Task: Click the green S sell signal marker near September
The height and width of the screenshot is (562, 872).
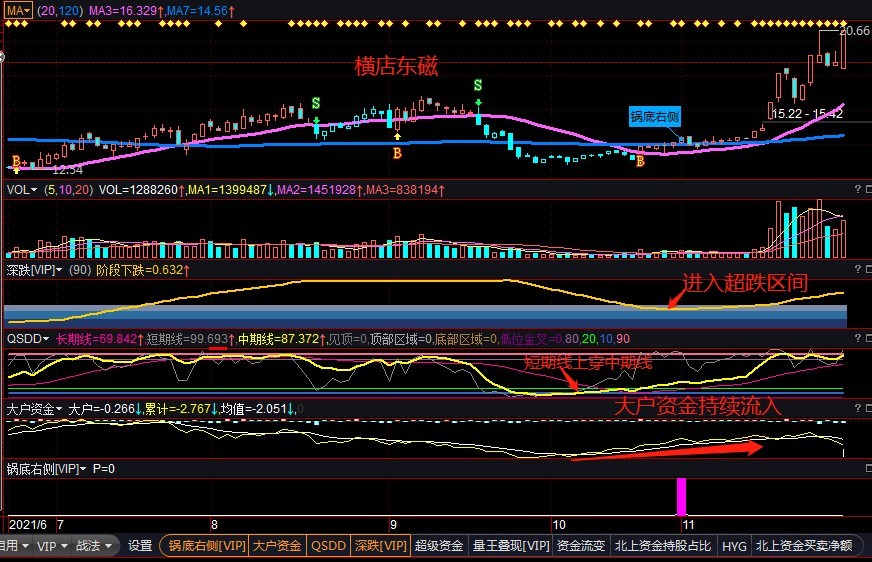Action: (x=478, y=86)
